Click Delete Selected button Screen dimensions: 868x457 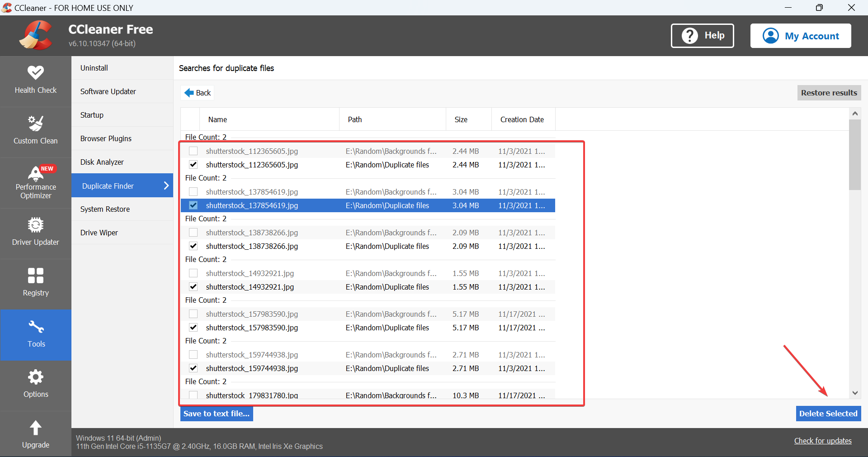click(x=828, y=414)
